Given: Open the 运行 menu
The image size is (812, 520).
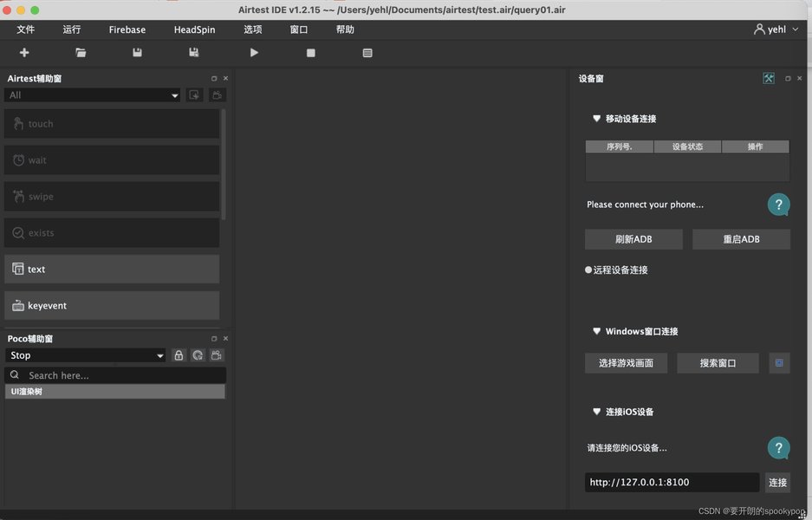Looking at the screenshot, I should tap(72, 29).
